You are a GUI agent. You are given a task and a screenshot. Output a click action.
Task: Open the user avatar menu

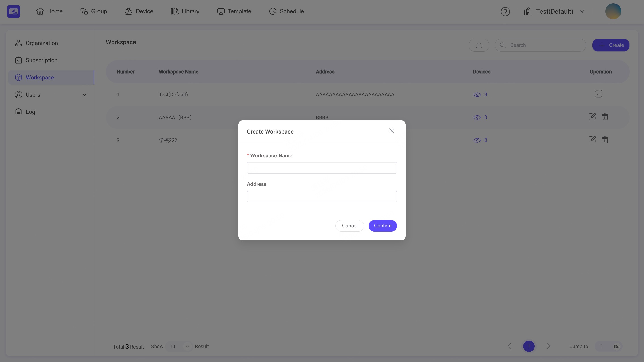click(x=613, y=11)
